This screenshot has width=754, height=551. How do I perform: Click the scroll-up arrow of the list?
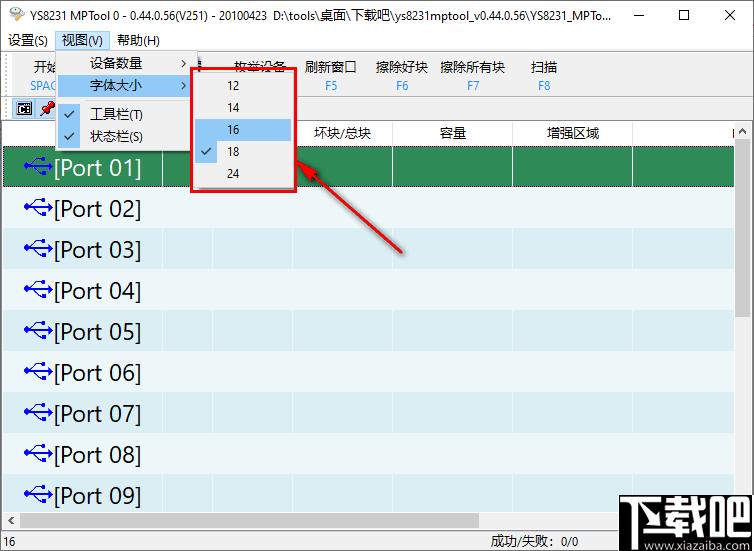[742, 130]
